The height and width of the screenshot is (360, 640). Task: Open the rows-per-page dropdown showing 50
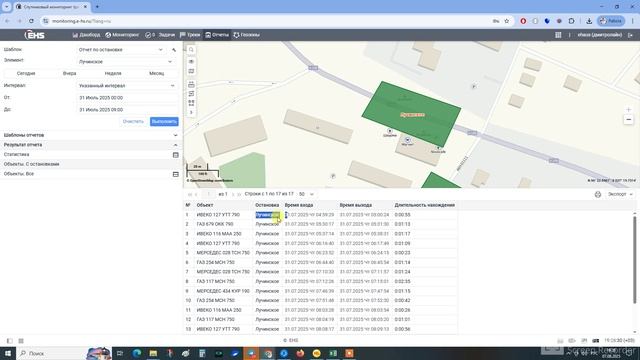306,194
